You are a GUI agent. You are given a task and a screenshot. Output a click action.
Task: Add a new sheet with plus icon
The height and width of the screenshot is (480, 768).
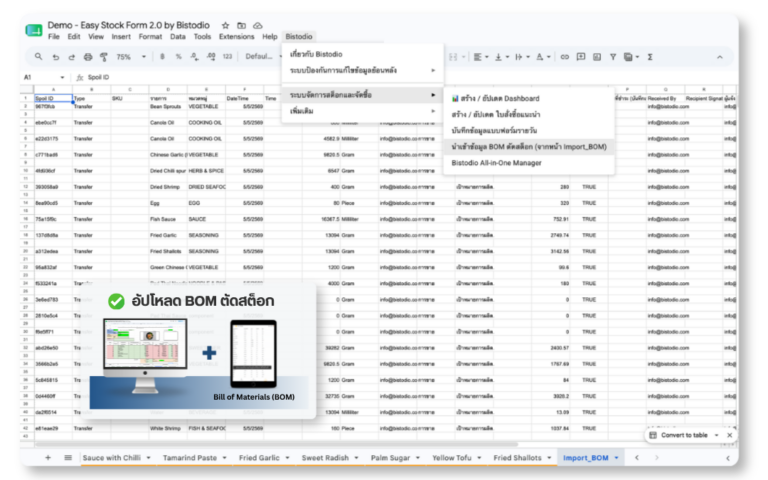tap(48, 457)
